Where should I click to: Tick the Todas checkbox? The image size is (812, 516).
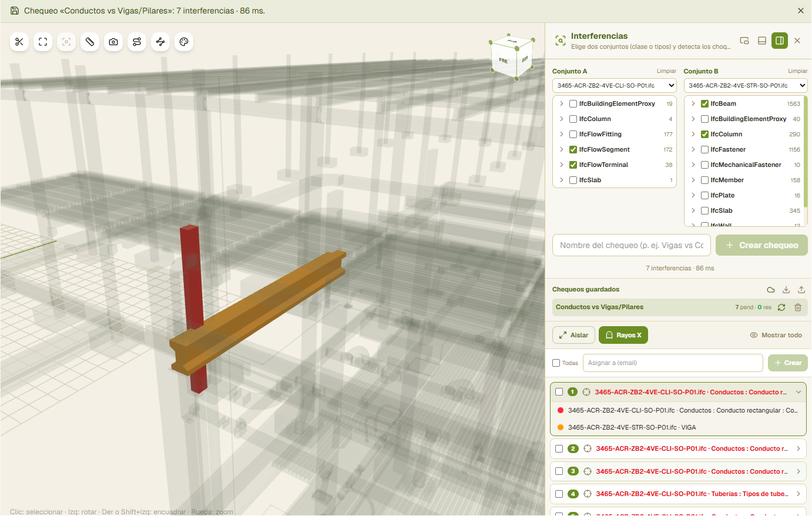556,363
